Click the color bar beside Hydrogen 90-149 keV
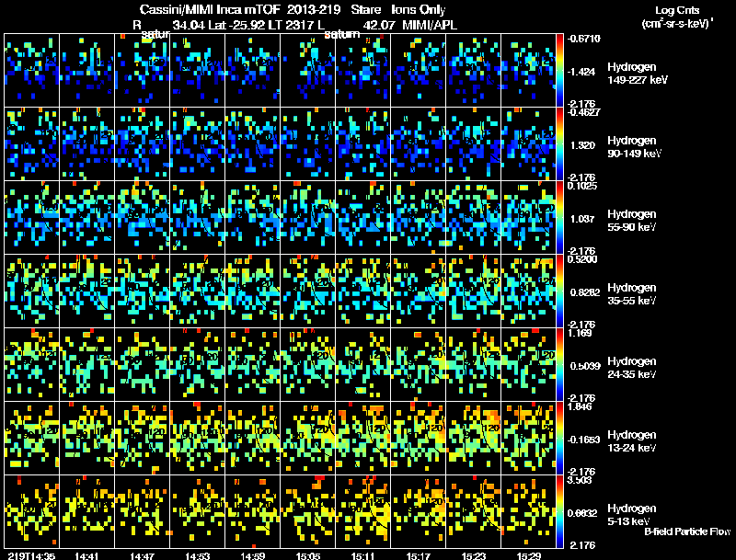This screenshot has height=560, width=736. tap(560, 144)
